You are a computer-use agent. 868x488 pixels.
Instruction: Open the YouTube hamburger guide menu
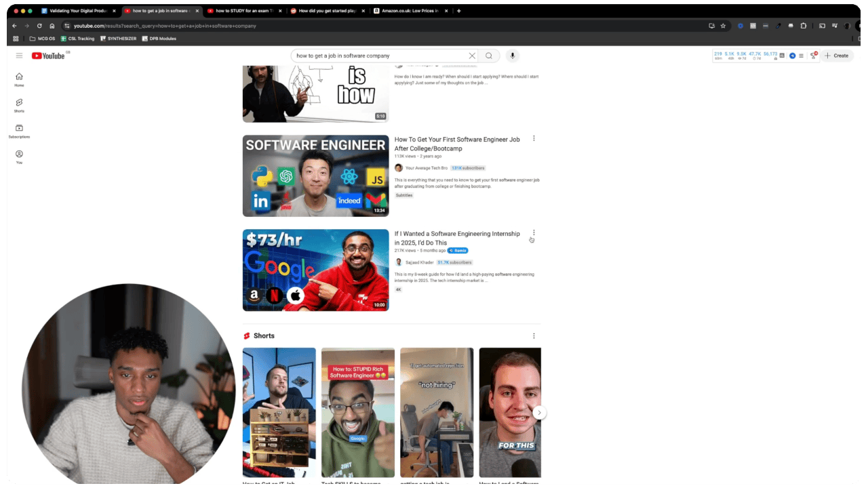pos(19,56)
